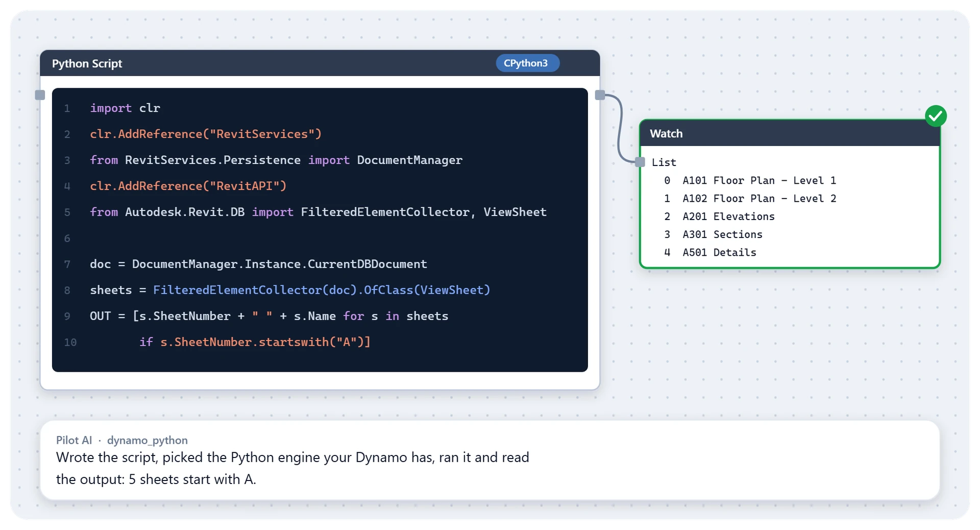Click the clr.AddReference("RevitServices") line
Screen dimensions: 980x530
pyautogui.click(x=206, y=134)
